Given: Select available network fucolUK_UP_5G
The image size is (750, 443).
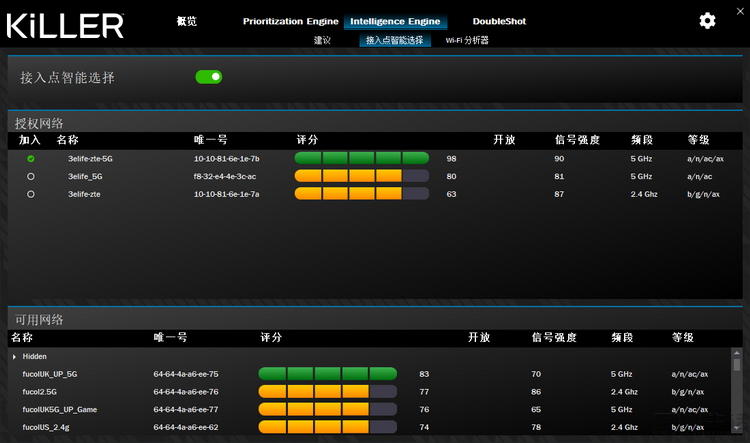Looking at the screenshot, I should click(50, 374).
